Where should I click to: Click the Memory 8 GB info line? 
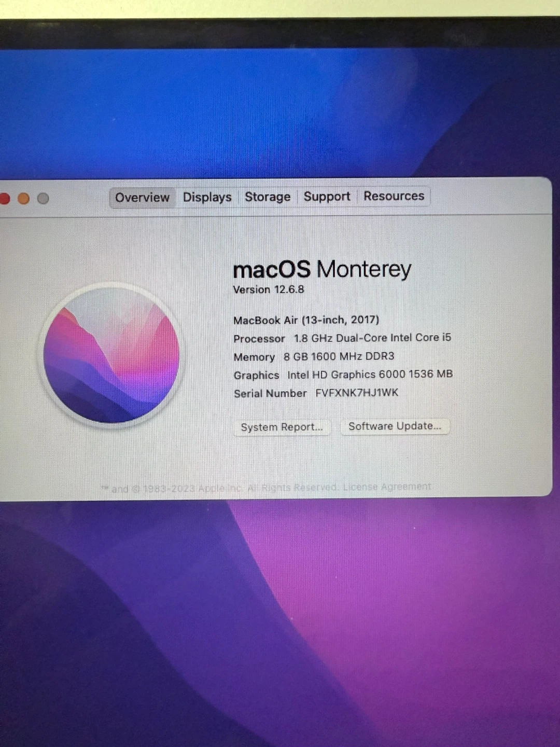pyautogui.click(x=314, y=357)
